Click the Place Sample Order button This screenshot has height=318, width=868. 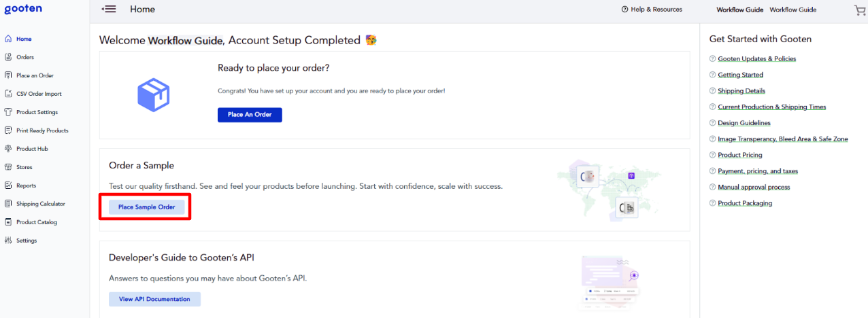tap(147, 207)
